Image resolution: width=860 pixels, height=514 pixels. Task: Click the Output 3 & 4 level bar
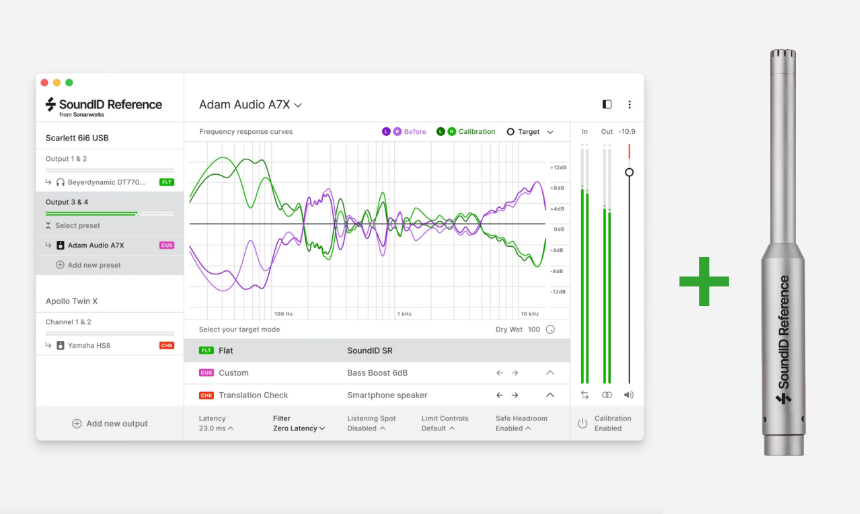[110, 213]
